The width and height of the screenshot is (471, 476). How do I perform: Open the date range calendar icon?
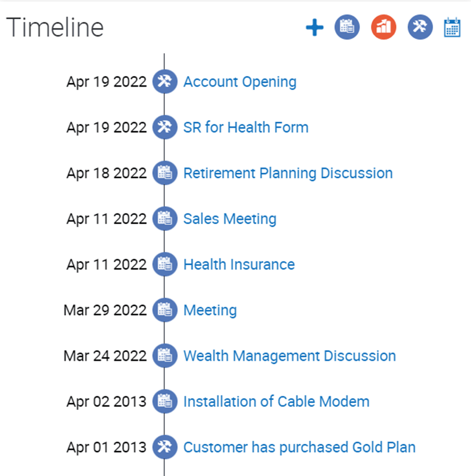coord(452,27)
